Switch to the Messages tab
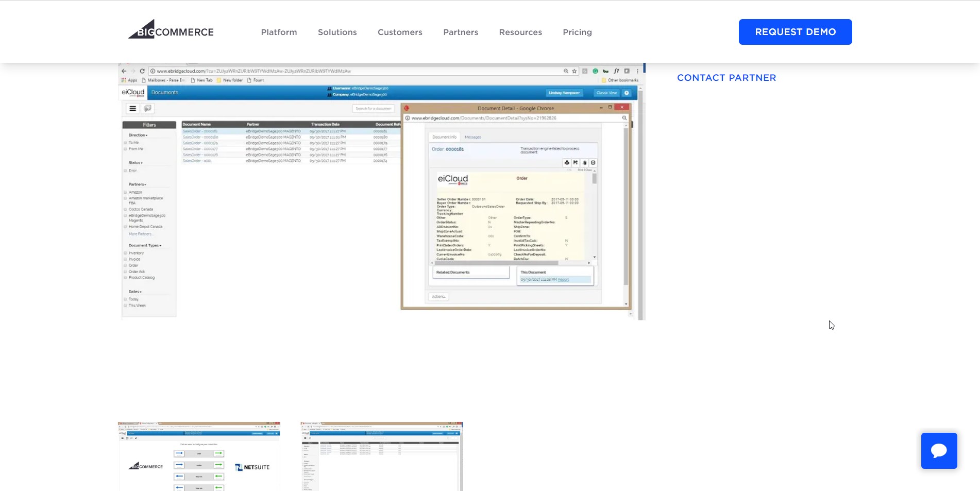Viewport: 980px width, 491px height. [x=472, y=137]
